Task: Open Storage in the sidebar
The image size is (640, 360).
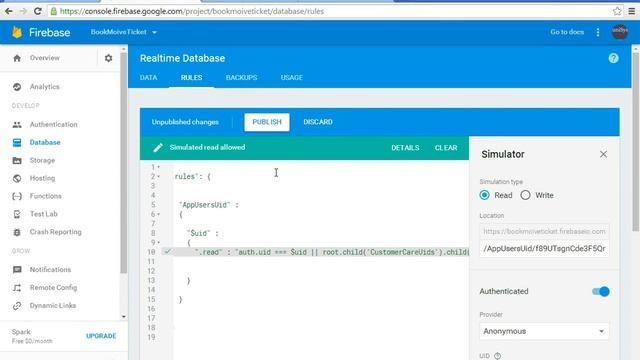Action: tap(42, 160)
